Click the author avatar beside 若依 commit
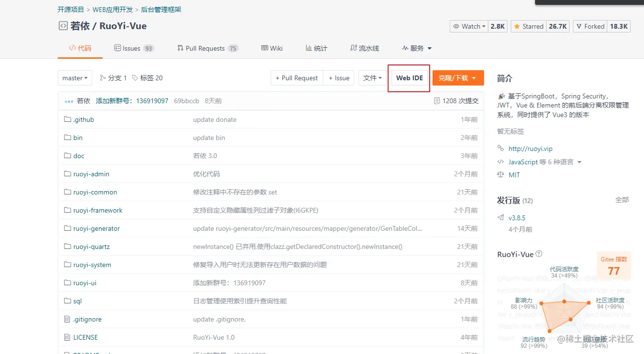 [x=69, y=101]
